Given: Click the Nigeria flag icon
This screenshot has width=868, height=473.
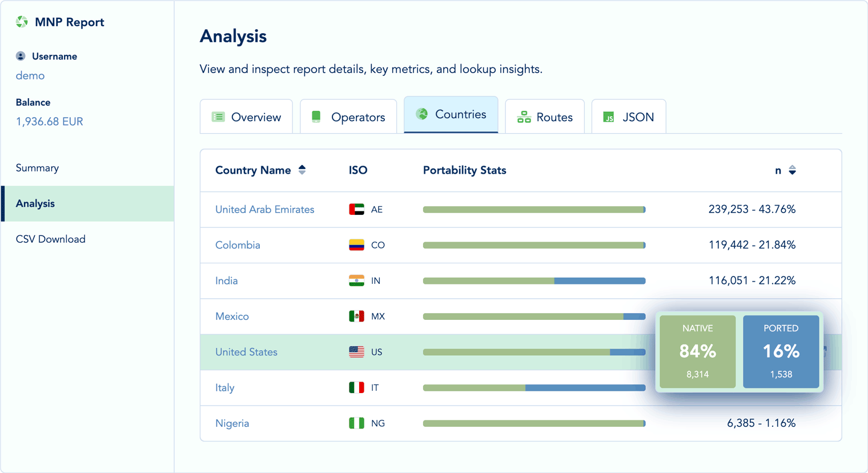Looking at the screenshot, I should 356,423.
